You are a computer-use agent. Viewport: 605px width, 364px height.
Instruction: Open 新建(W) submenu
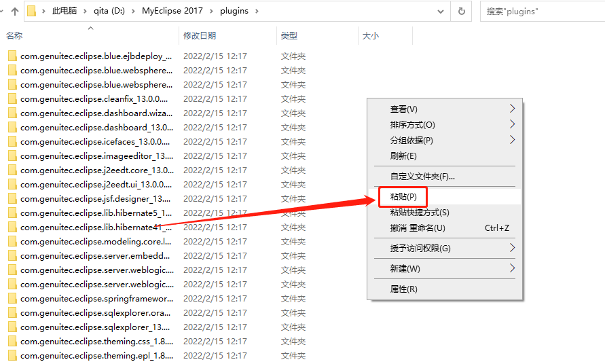tap(445, 268)
